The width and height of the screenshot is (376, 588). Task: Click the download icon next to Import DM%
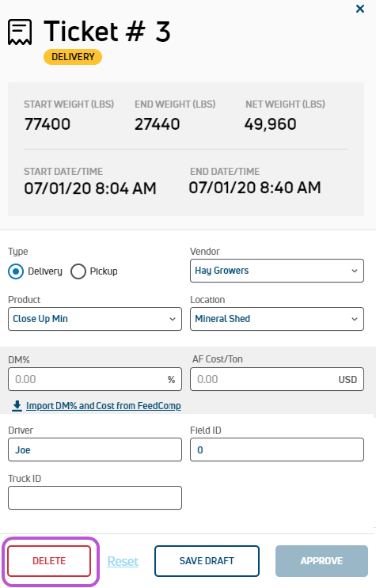click(x=17, y=406)
